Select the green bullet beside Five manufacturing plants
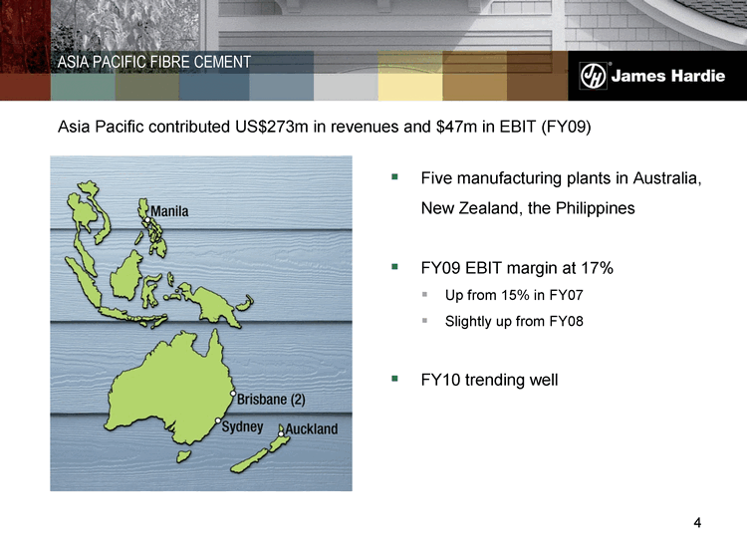Screen dimensions: 747x560 click(395, 178)
